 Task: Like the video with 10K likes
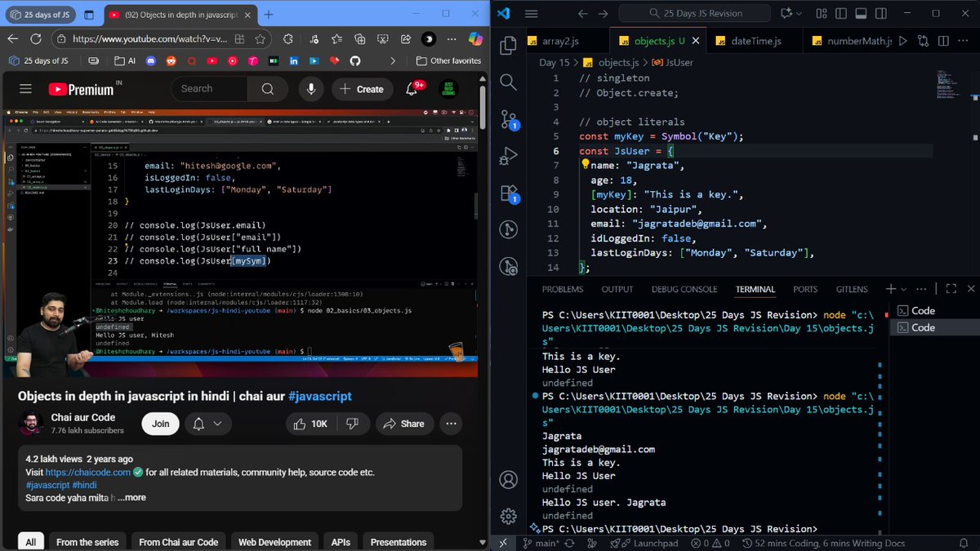[x=310, y=424]
